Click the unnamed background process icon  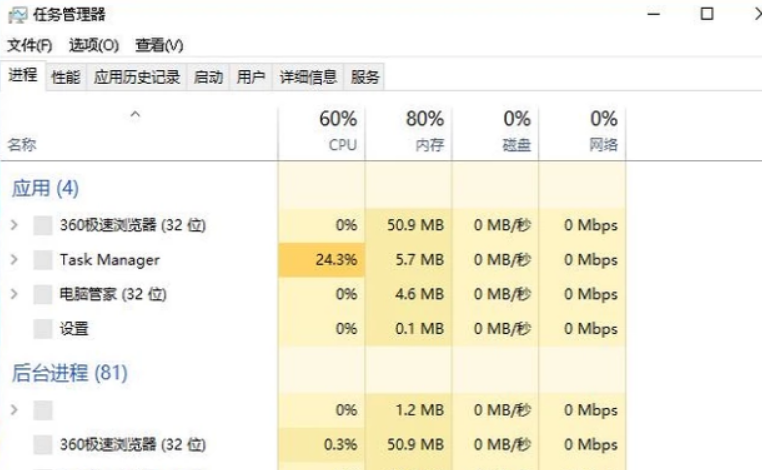click(42, 410)
